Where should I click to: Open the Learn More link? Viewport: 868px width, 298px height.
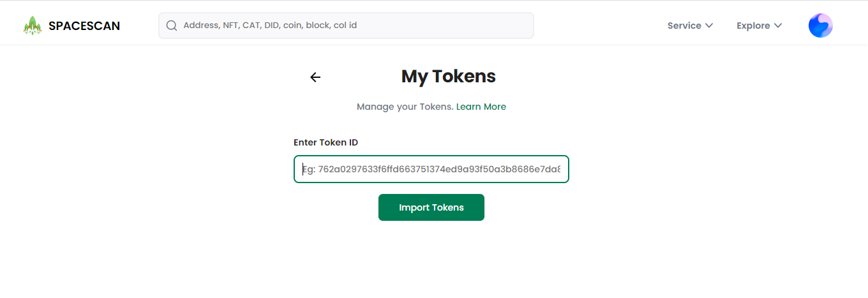click(x=481, y=107)
